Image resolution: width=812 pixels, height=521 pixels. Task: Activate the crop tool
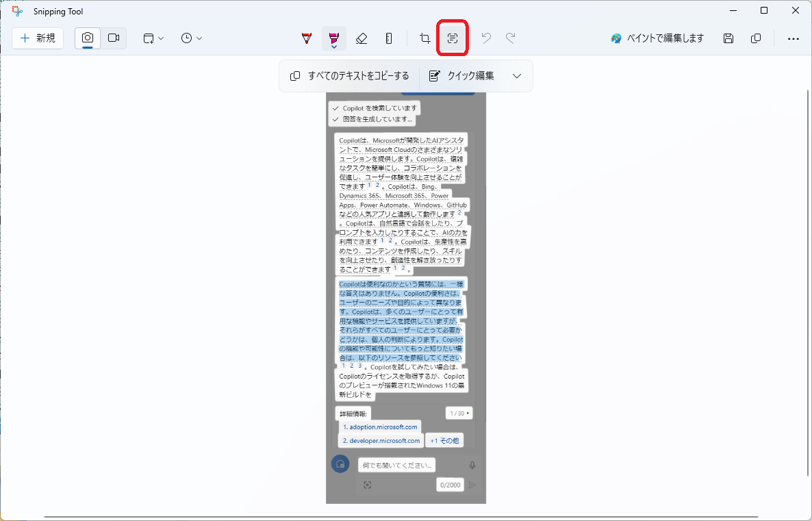click(424, 38)
